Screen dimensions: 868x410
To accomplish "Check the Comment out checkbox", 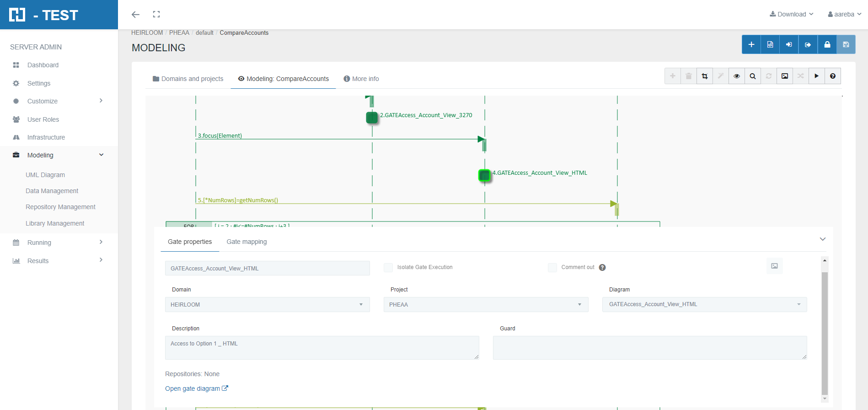I will point(552,268).
